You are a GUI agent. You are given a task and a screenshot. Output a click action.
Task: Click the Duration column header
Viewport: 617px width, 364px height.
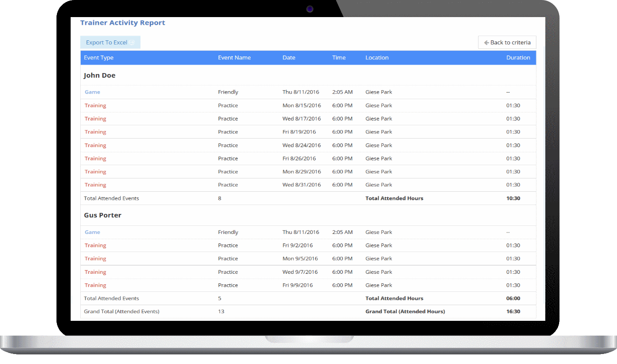point(518,57)
